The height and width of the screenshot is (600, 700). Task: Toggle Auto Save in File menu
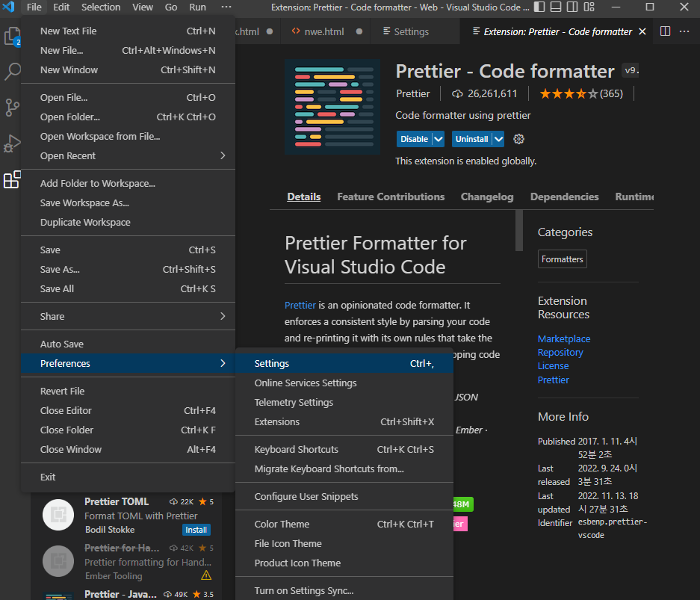coord(128,344)
